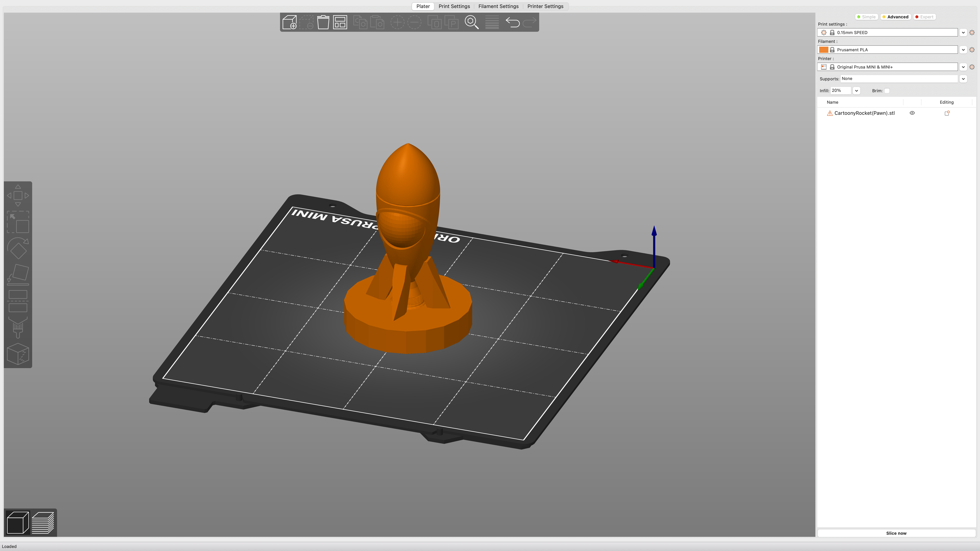
Task: Switch to 3D editor view
Action: [x=18, y=522]
